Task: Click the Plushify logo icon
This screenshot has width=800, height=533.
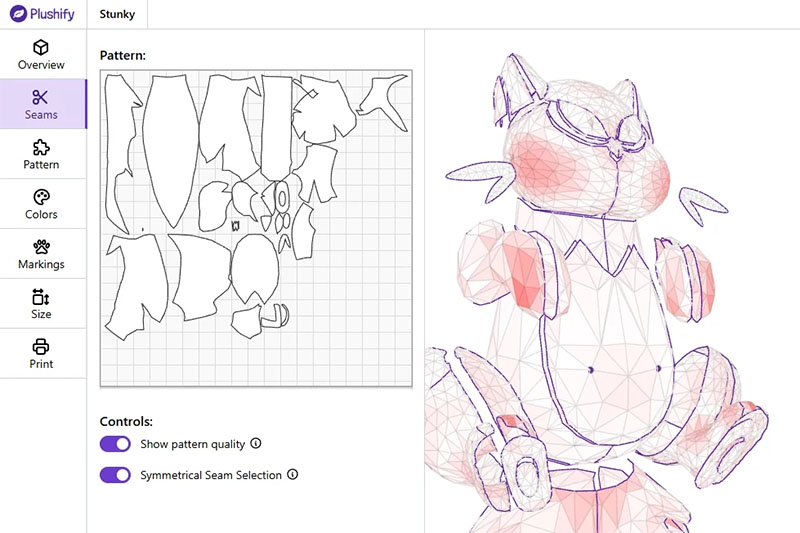Action: [x=18, y=14]
